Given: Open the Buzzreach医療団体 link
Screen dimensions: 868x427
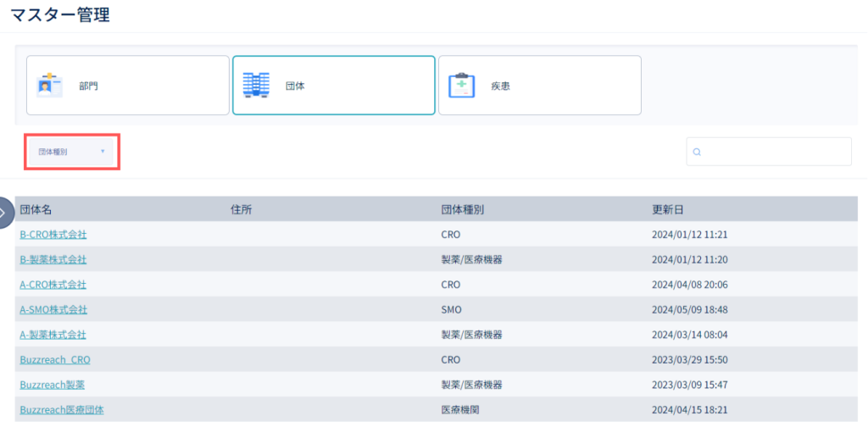Looking at the screenshot, I should tap(62, 410).
